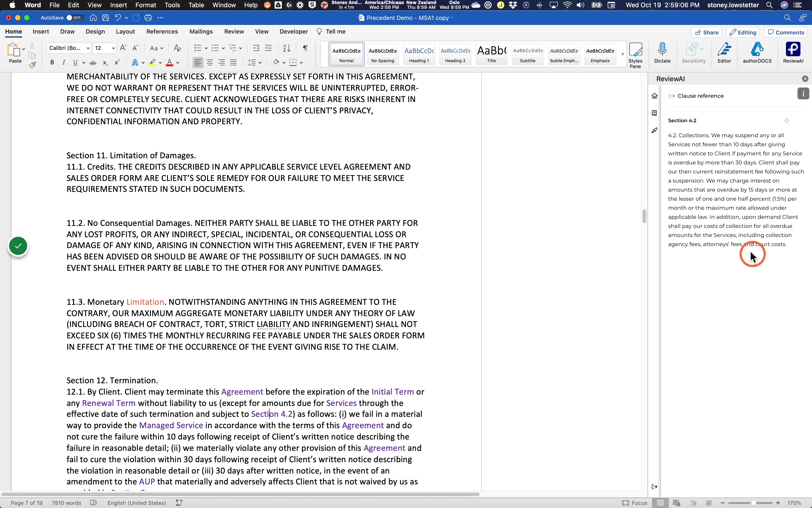Click the Share button
Image resolution: width=812 pixels, height=508 pixels.
pos(706,32)
